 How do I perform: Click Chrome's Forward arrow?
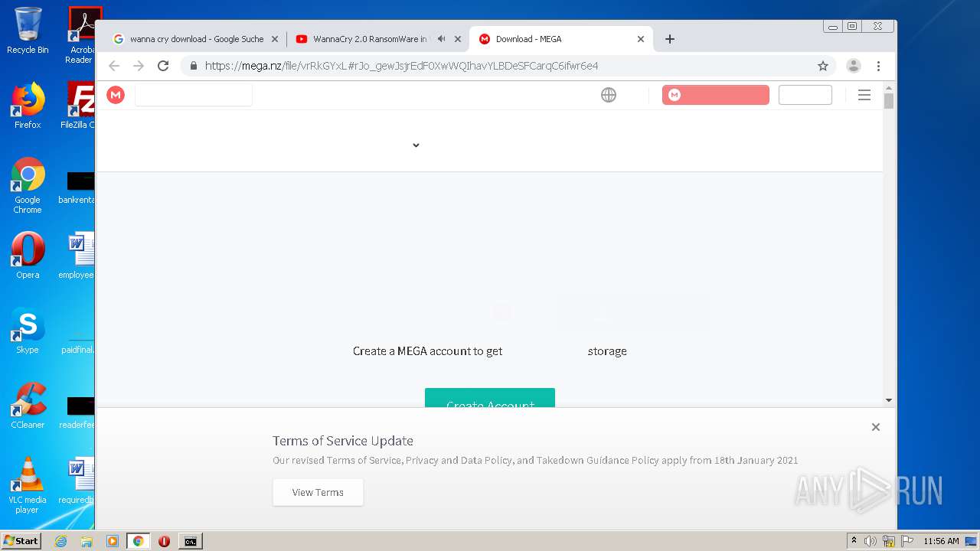[x=139, y=66]
